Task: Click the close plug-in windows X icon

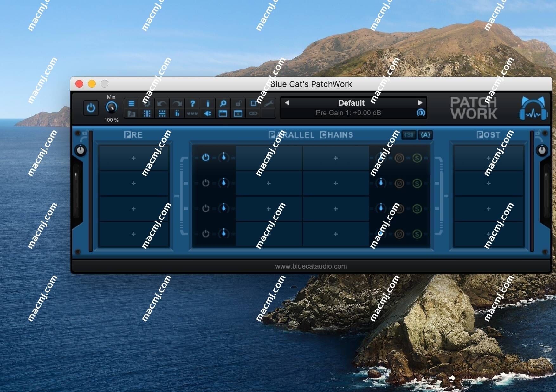Action: 238,114
